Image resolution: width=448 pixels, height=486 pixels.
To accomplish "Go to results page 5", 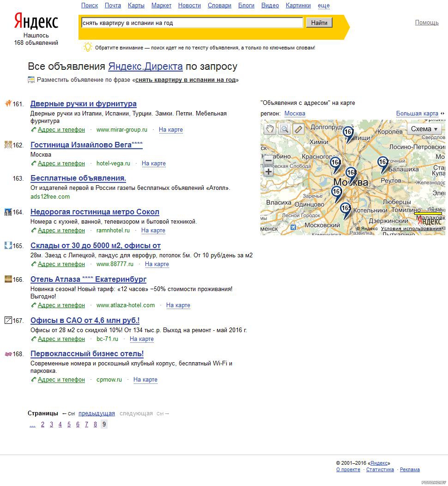I will click(69, 424).
